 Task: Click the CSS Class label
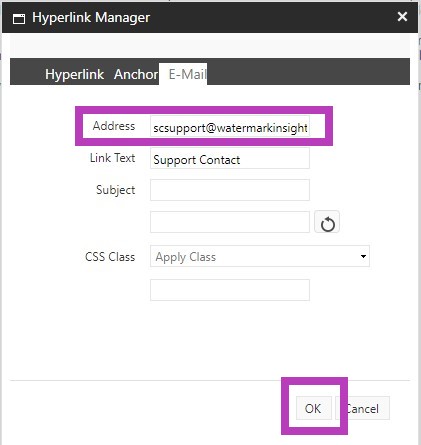[110, 257]
